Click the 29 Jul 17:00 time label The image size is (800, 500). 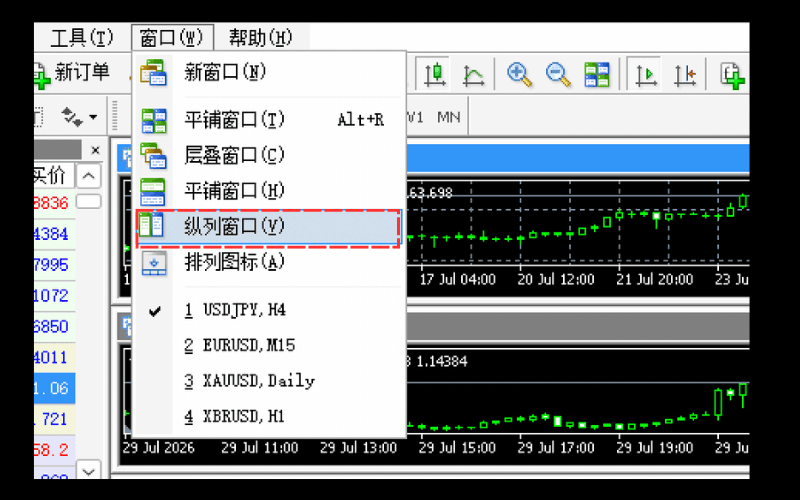tap(556, 448)
